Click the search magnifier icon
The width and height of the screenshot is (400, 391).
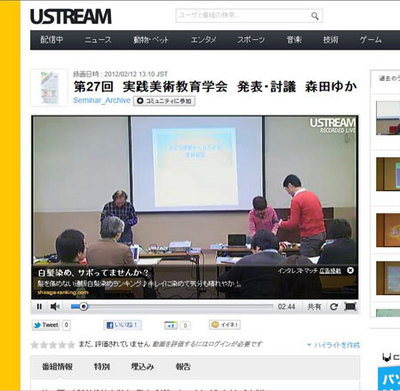[315, 16]
